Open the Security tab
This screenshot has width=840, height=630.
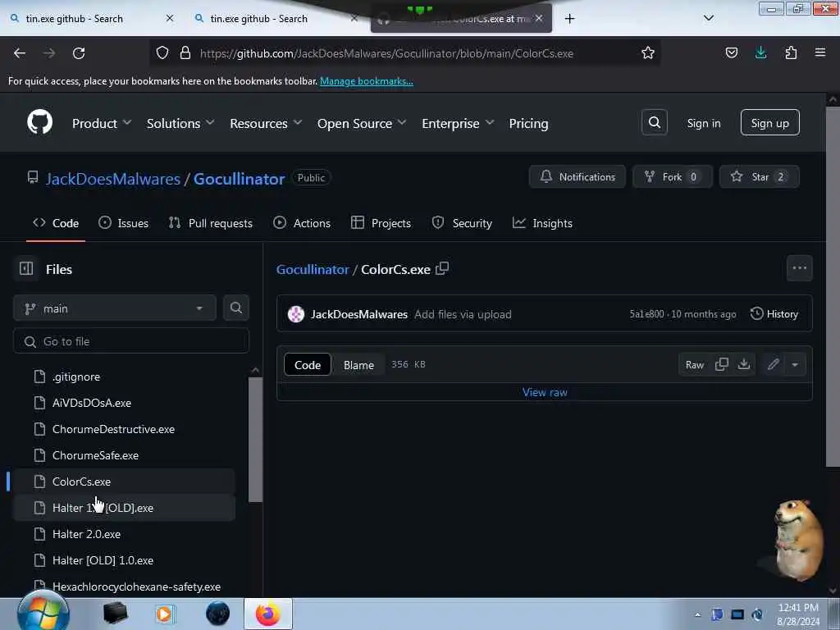point(462,223)
